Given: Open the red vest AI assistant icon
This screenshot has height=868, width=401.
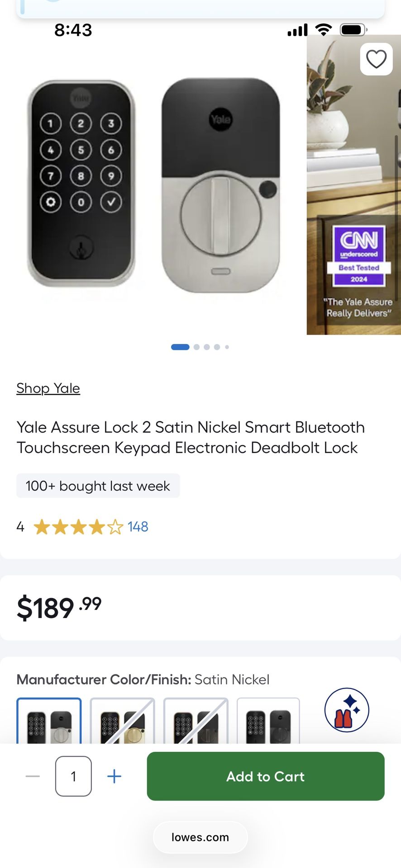Looking at the screenshot, I should [x=347, y=710].
